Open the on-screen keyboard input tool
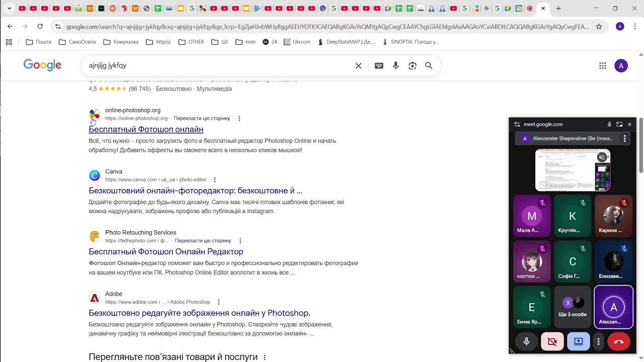This screenshot has height=362, width=644. coord(379,66)
